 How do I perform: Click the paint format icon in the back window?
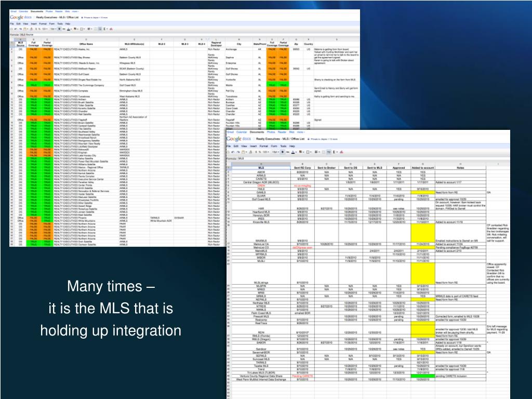pyautogui.click(x=31, y=29)
